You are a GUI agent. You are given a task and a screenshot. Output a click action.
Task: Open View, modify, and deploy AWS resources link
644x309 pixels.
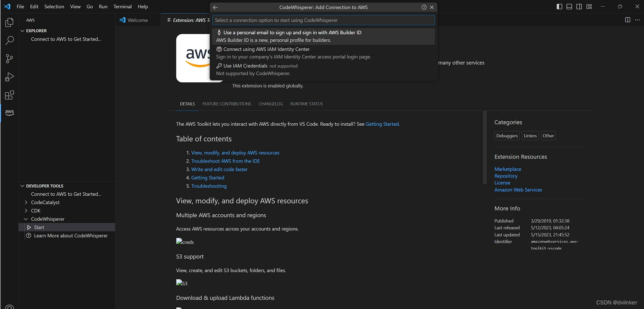235,153
